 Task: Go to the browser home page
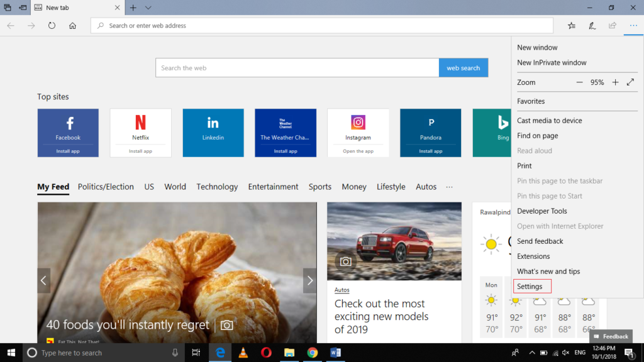point(72,25)
